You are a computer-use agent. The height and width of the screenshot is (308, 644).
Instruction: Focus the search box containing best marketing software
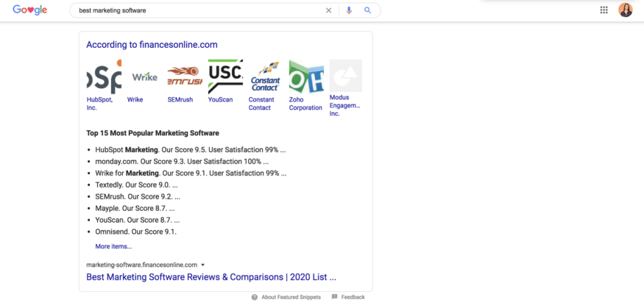point(194,10)
